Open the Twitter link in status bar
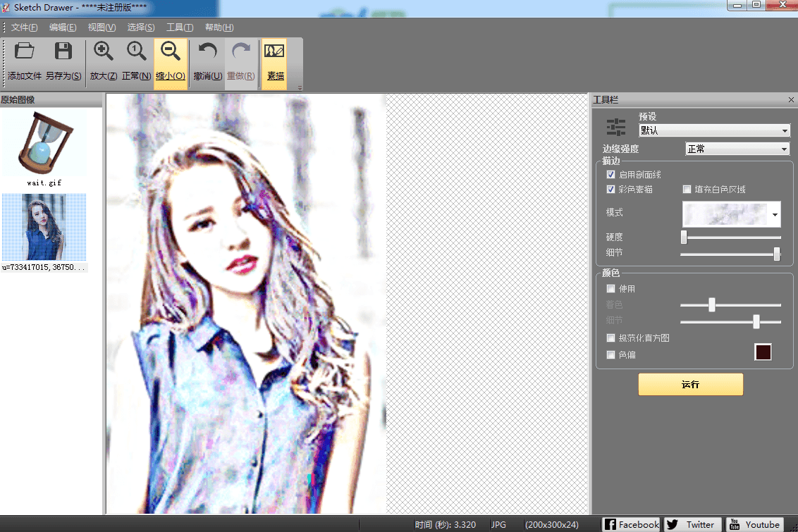 click(x=692, y=524)
